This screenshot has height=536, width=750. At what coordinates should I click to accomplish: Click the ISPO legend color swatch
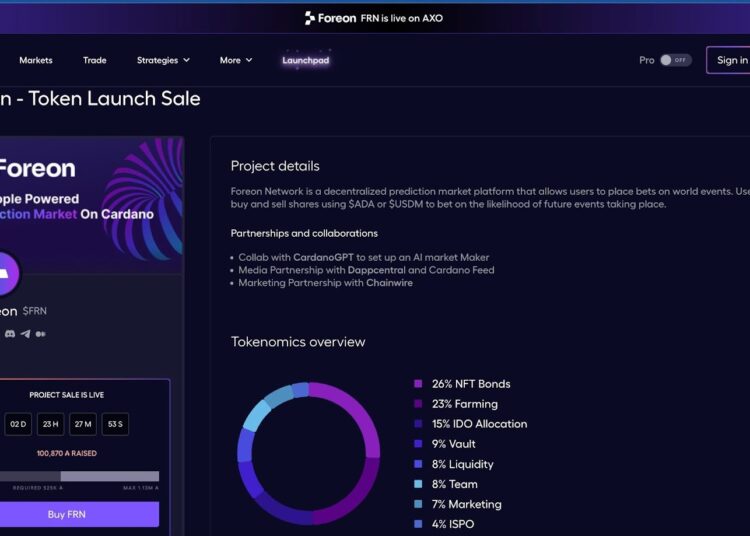pyautogui.click(x=418, y=524)
